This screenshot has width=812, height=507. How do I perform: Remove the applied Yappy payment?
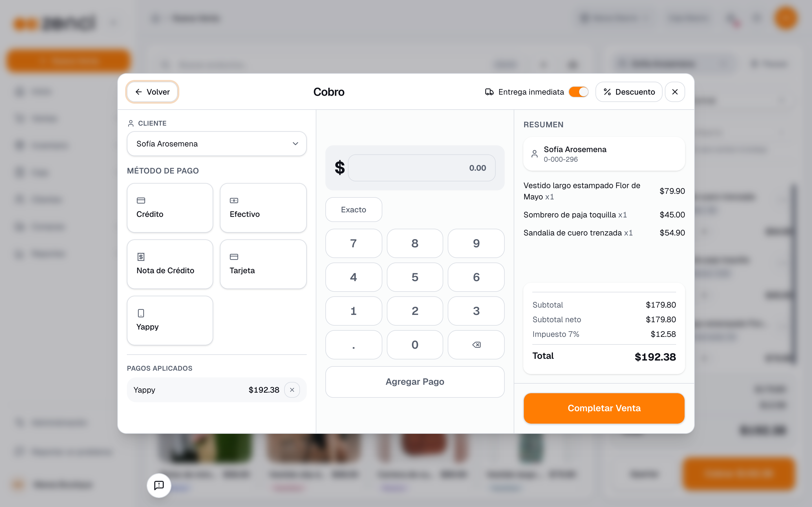click(x=292, y=390)
